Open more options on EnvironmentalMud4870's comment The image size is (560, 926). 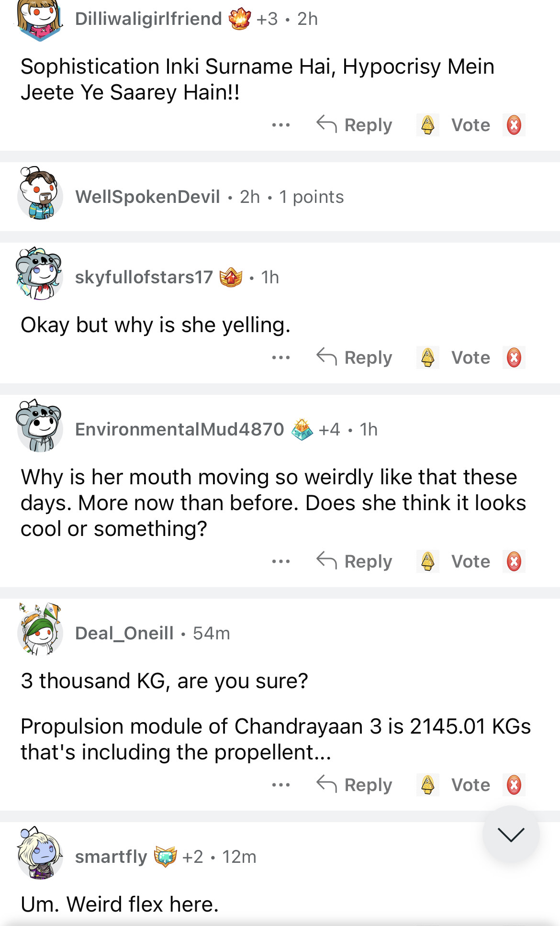280,562
